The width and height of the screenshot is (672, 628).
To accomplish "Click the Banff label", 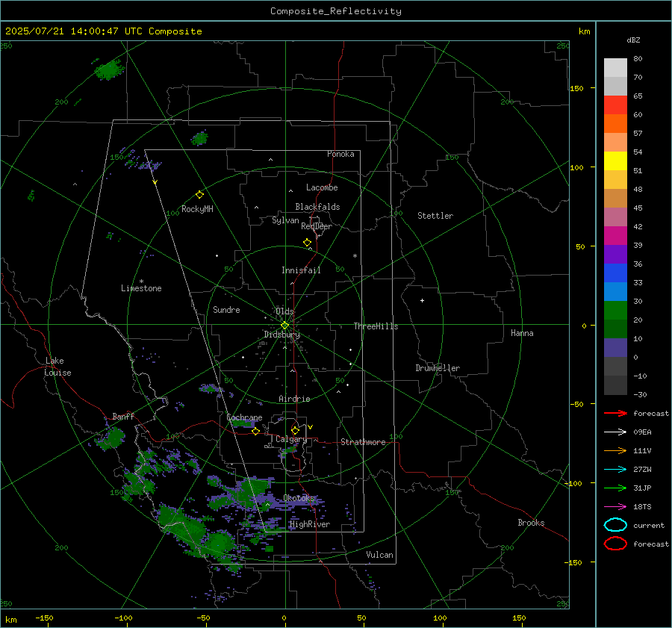I will (x=123, y=416).
